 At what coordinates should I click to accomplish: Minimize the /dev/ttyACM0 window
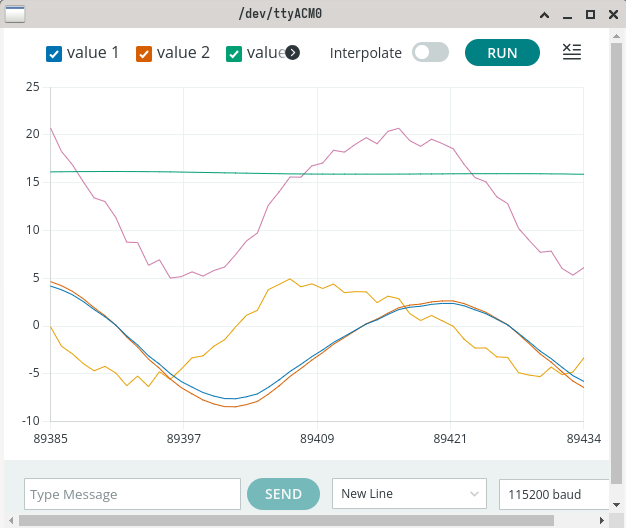pos(567,15)
